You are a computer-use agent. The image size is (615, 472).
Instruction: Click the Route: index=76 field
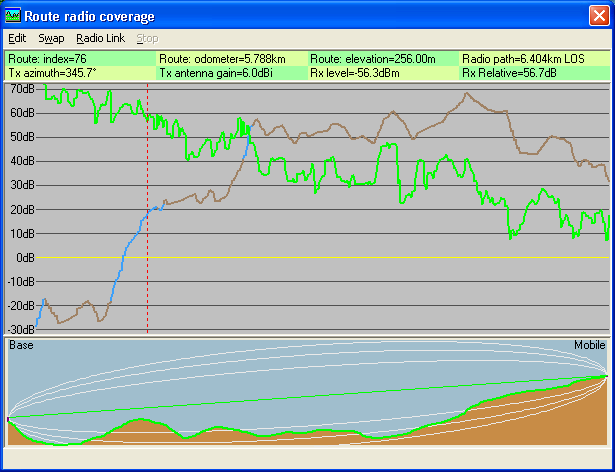click(x=80, y=59)
